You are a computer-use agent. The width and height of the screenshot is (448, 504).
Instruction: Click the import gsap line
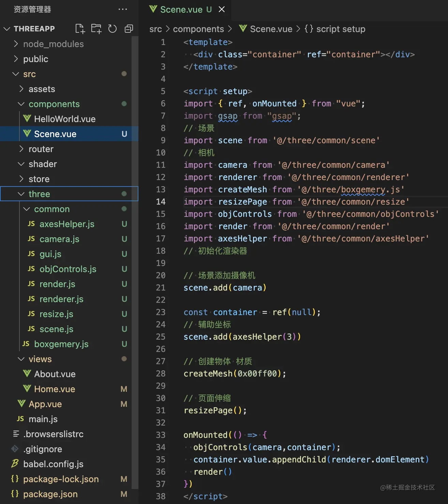(x=242, y=116)
